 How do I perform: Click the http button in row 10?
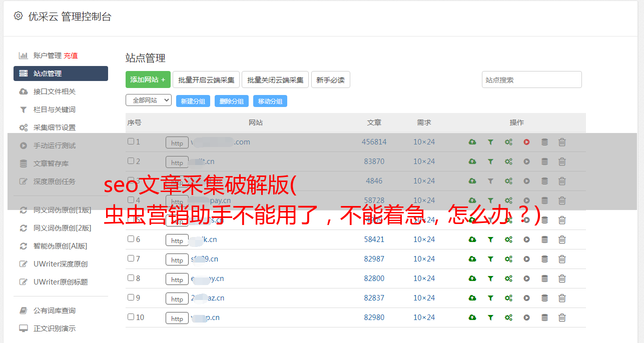(177, 318)
